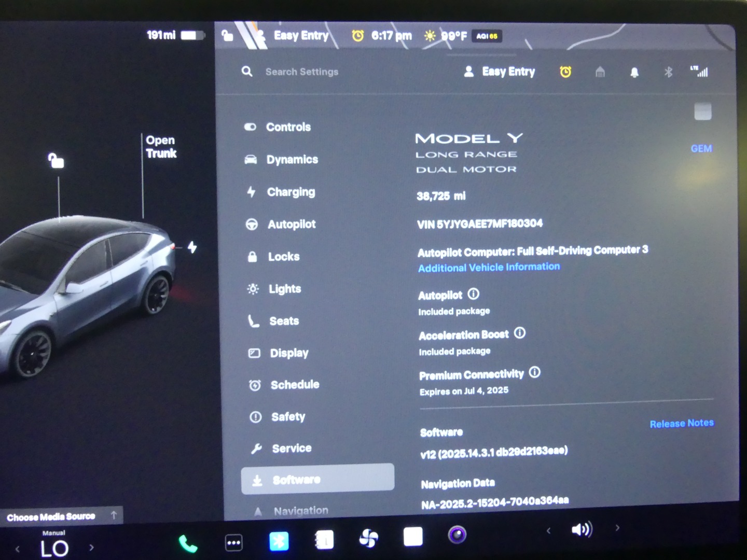Viewport: 747px width, 560px height.
Task: Tap the notifications bell icon
Action: tap(634, 73)
